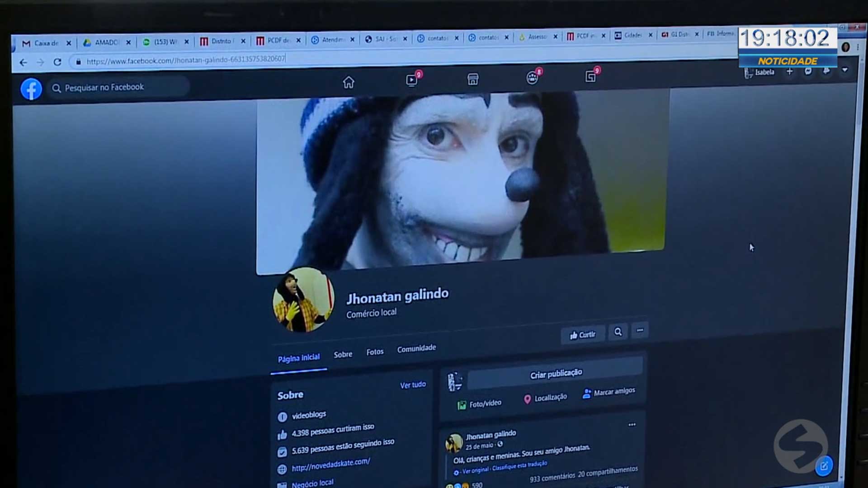Image resolution: width=868 pixels, height=488 pixels.
Task: Open the page three-dots more button
Action: 640,330
